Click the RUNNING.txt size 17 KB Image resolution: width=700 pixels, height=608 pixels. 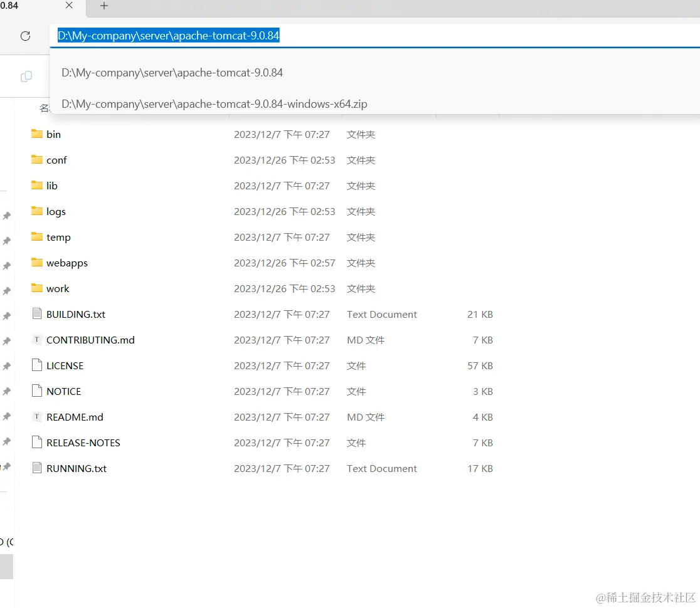tap(480, 469)
